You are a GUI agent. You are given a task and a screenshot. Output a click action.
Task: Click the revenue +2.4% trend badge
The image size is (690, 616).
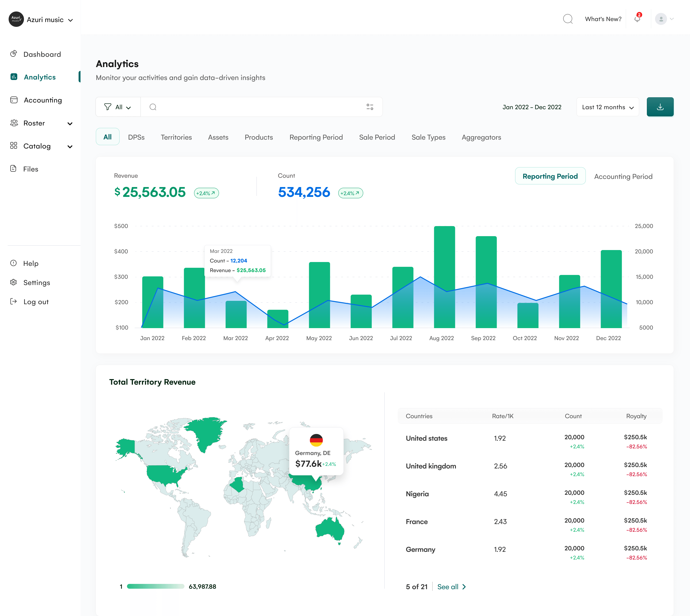(206, 193)
